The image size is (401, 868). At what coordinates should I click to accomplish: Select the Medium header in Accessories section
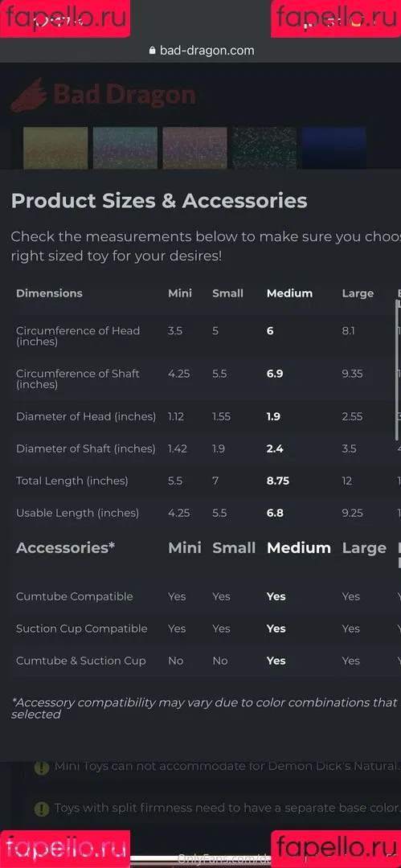coord(298,548)
